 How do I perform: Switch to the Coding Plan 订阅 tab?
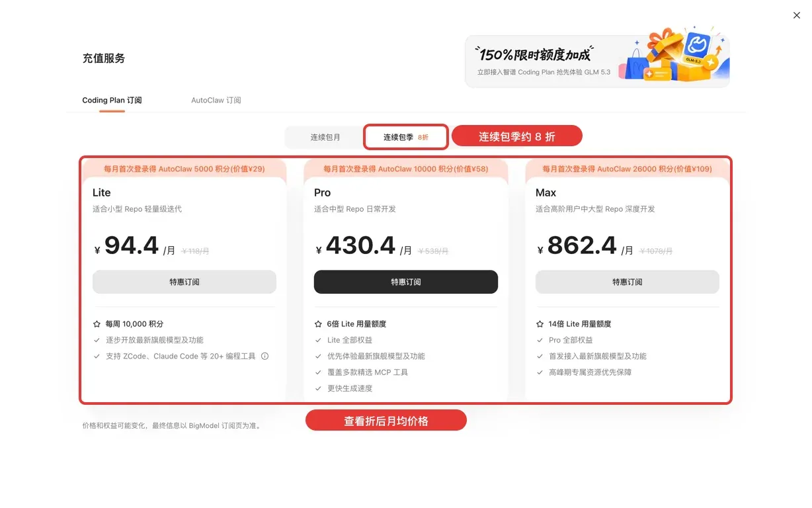pos(112,101)
